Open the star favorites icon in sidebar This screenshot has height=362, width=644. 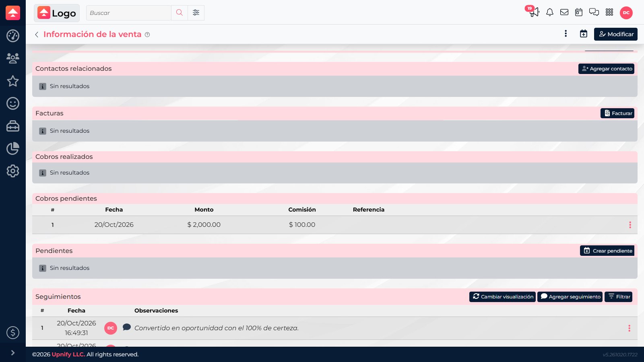pos(13,81)
